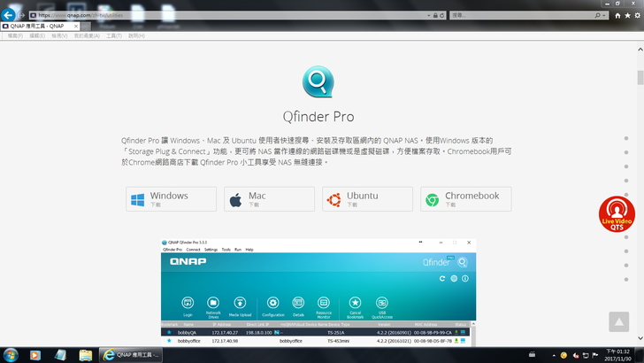Open the Live Video QTS badge
Screen dimensions: 644x363
pos(617,214)
